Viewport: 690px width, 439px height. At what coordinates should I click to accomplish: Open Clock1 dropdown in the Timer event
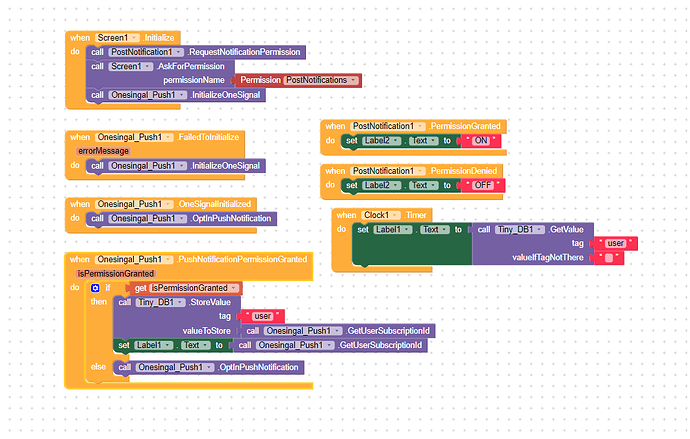(381, 216)
